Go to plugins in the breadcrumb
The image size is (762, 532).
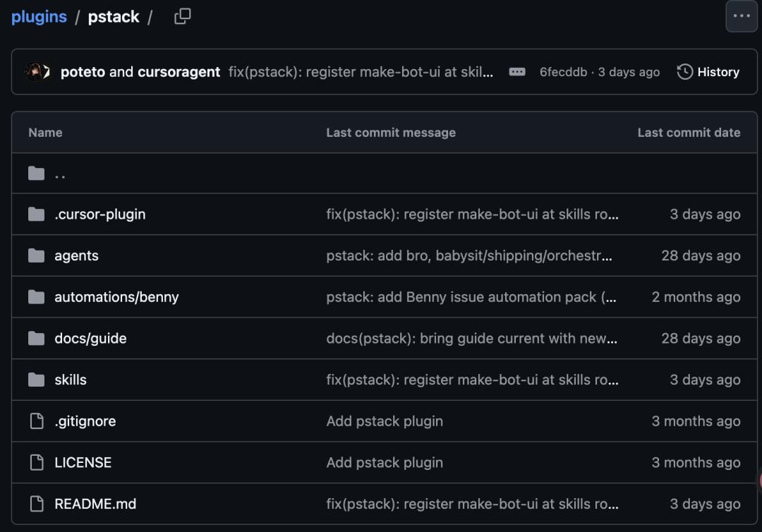coord(39,16)
